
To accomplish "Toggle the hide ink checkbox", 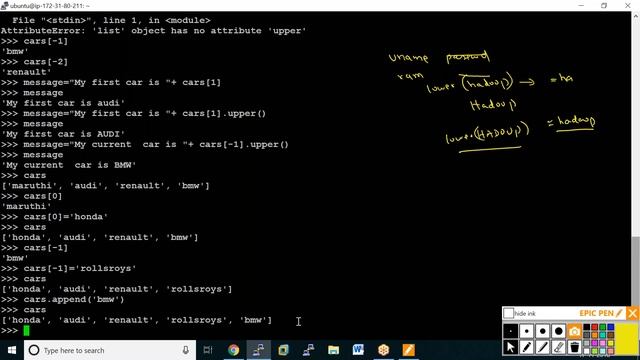I will coord(509,313).
